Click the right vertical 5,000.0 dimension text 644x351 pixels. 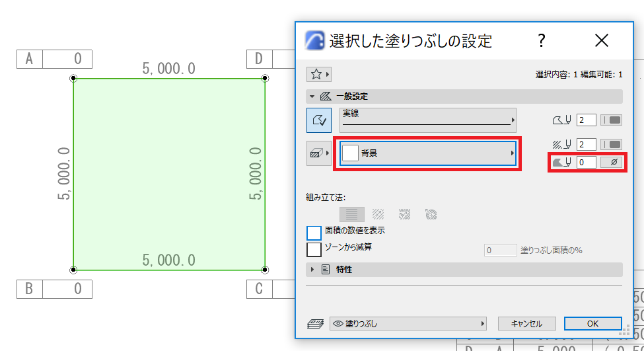(x=256, y=174)
